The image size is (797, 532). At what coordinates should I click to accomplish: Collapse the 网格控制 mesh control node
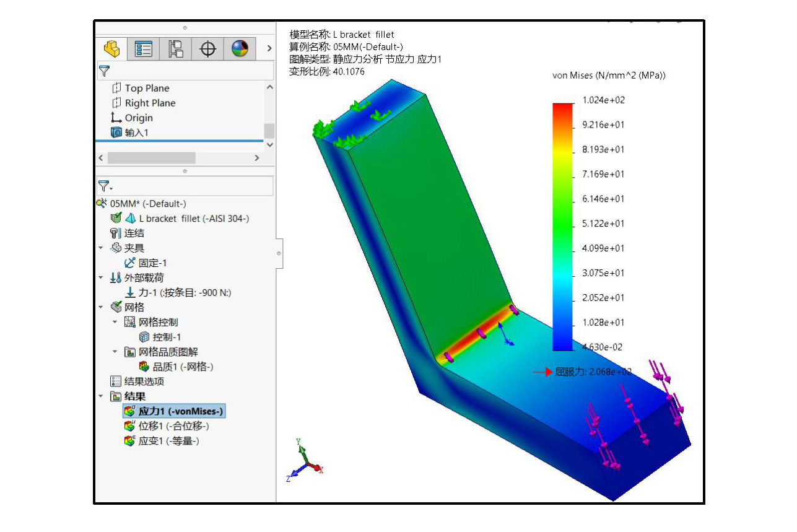pyautogui.click(x=115, y=322)
